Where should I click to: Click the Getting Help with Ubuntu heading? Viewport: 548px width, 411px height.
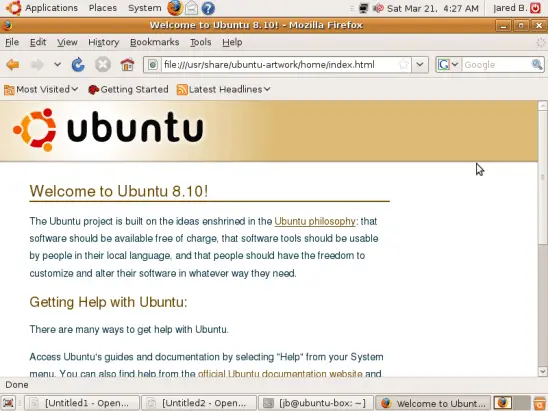coord(108,302)
